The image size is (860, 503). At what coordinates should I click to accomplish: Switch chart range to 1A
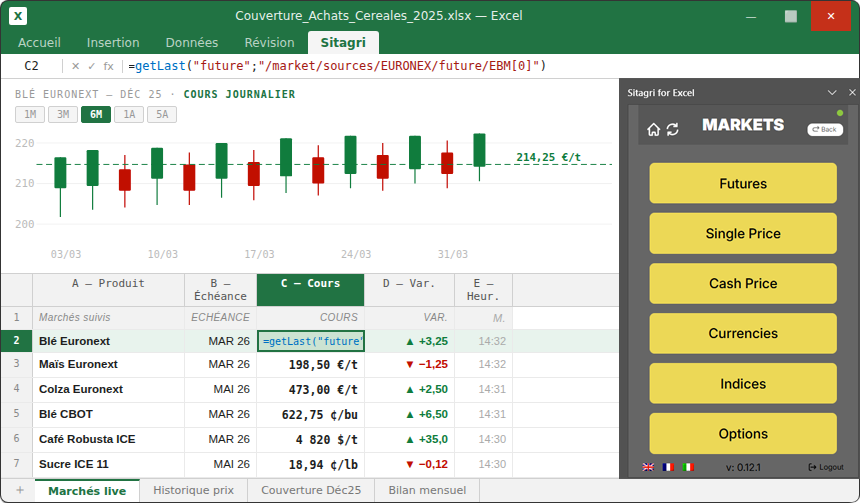[128, 114]
